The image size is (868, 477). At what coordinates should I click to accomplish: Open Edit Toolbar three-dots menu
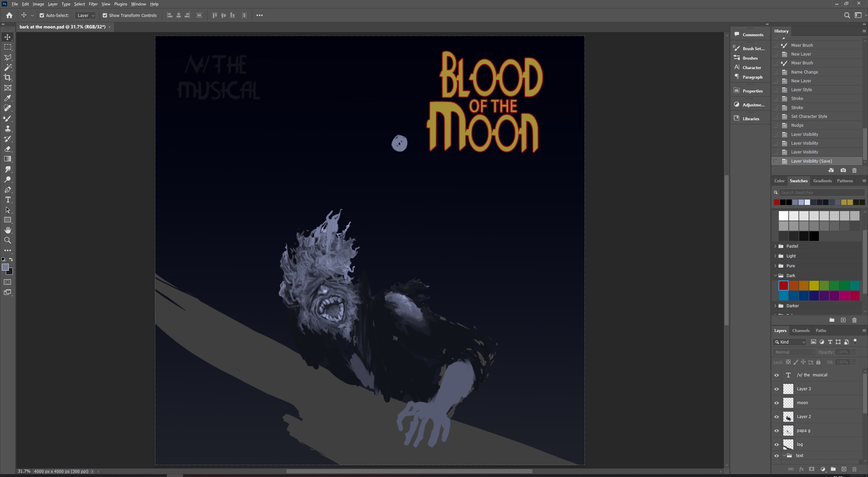(x=7, y=250)
